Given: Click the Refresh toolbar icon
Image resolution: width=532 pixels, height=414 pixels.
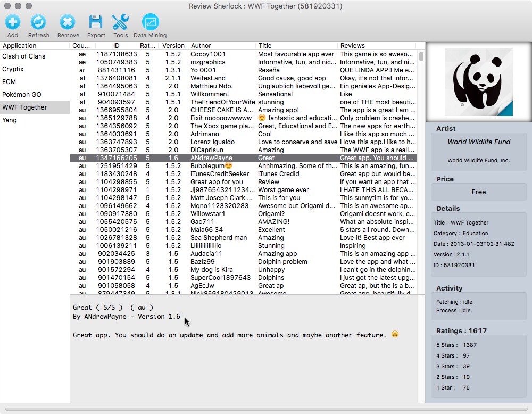Looking at the screenshot, I should tap(38, 22).
